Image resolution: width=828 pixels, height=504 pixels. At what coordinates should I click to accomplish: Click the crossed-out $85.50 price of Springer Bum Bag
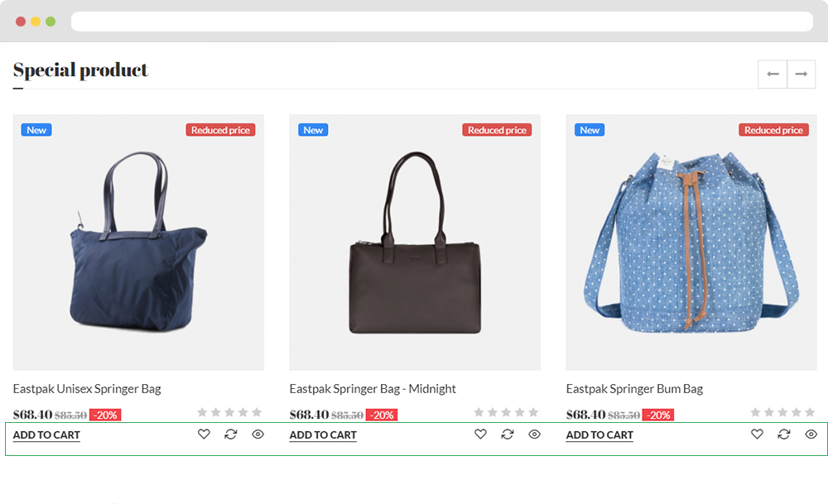click(624, 416)
